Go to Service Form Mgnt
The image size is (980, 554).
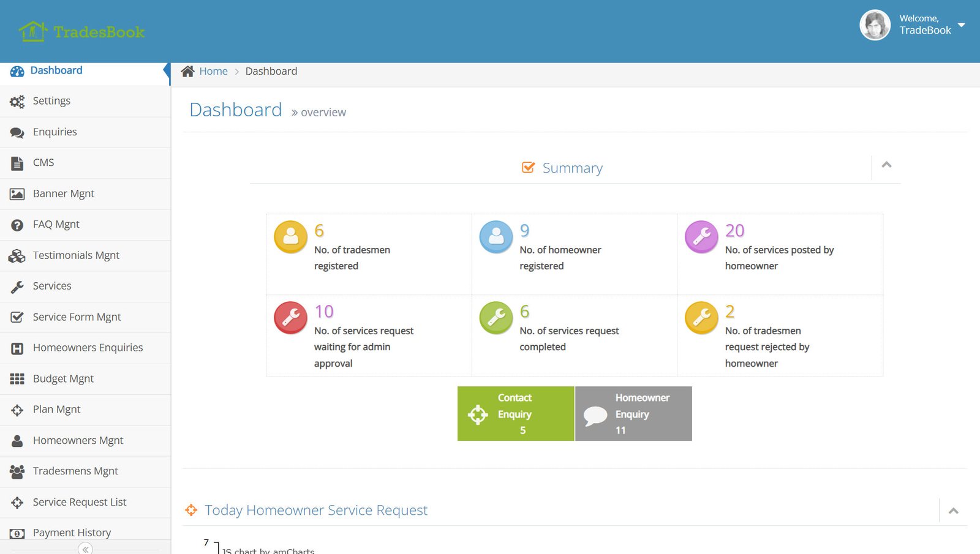85,317
